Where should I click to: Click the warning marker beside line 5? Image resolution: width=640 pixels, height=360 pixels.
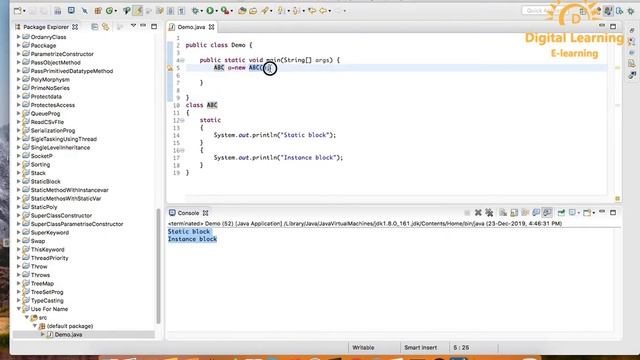tap(170, 68)
